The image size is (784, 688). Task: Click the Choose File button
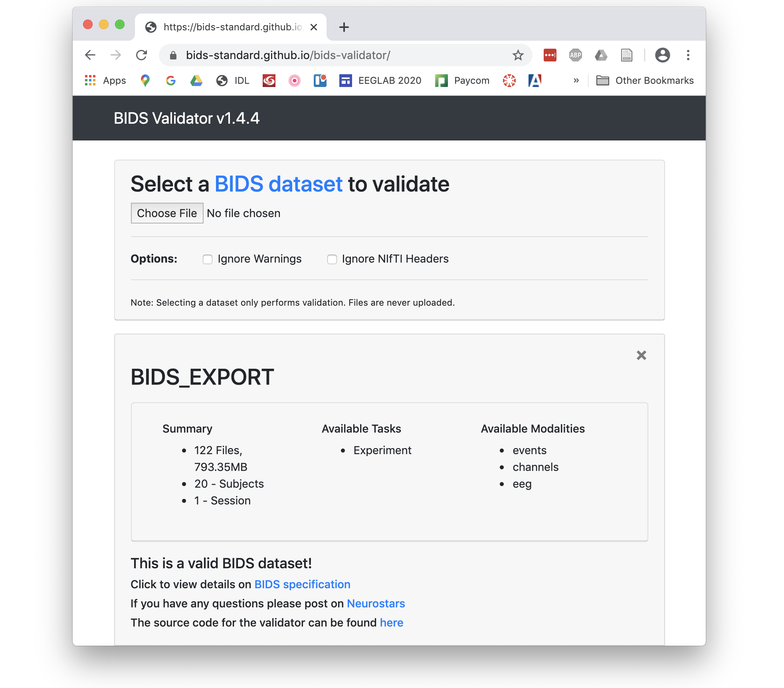(167, 213)
